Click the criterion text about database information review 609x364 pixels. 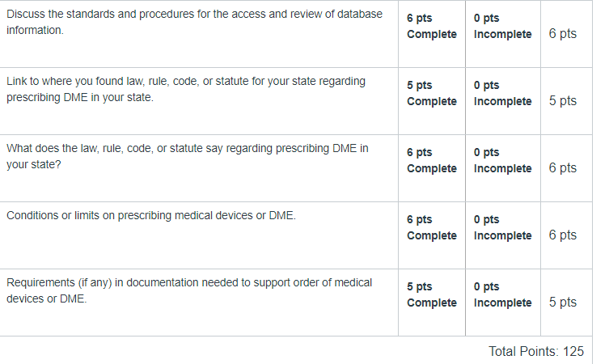click(194, 22)
